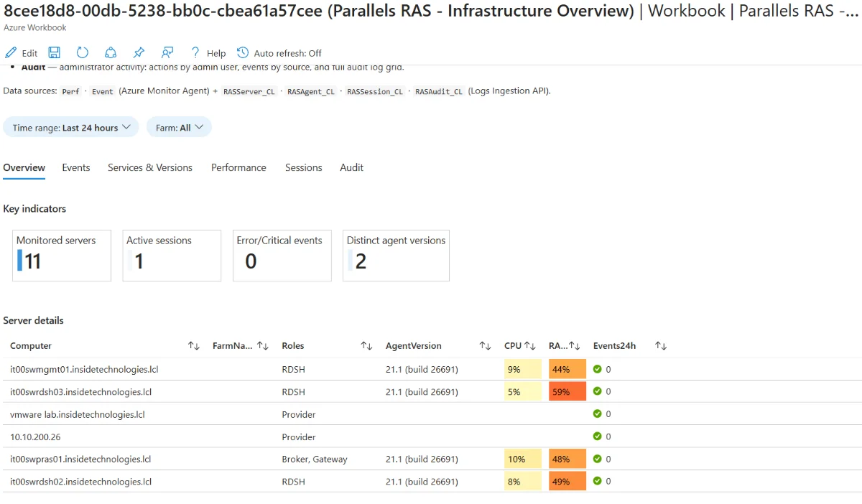Image resolution: width=862 pixels, height=504 pixels.
Task: Click the 49% RAM cell
Action: (567, 482)
